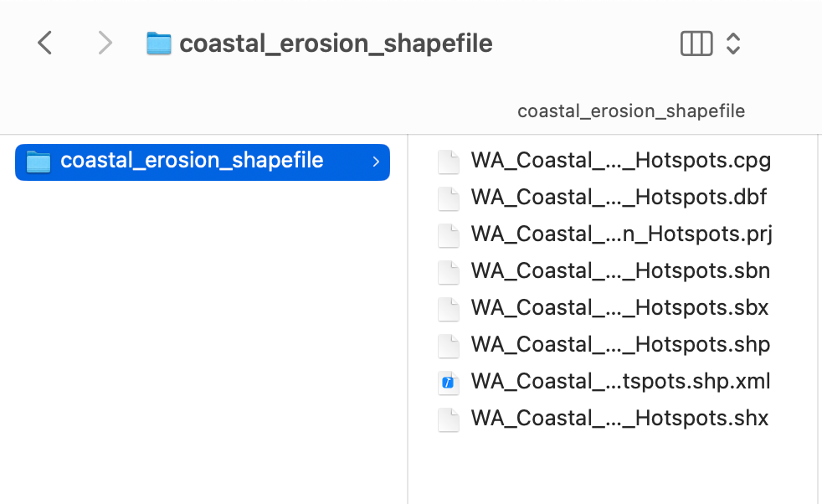Select the Hotspots.shp.xml file
Image resolution: width=822 pixels, height=504 pixels.
620,382
